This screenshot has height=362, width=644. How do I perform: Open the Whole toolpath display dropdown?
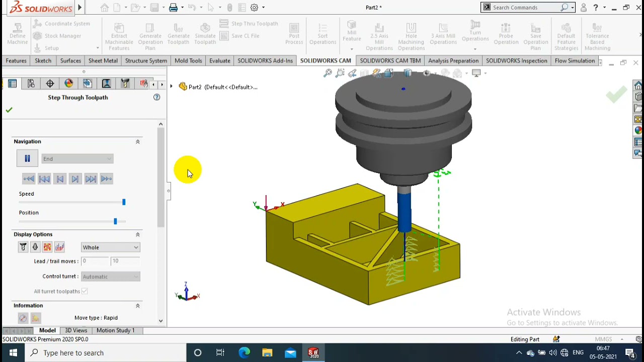tap(110, 247)
